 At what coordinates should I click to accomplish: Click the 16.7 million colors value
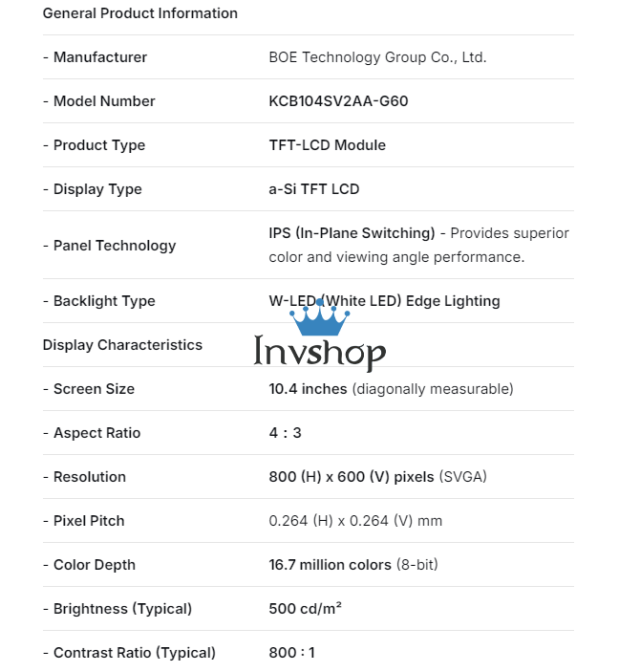(330, 565)
